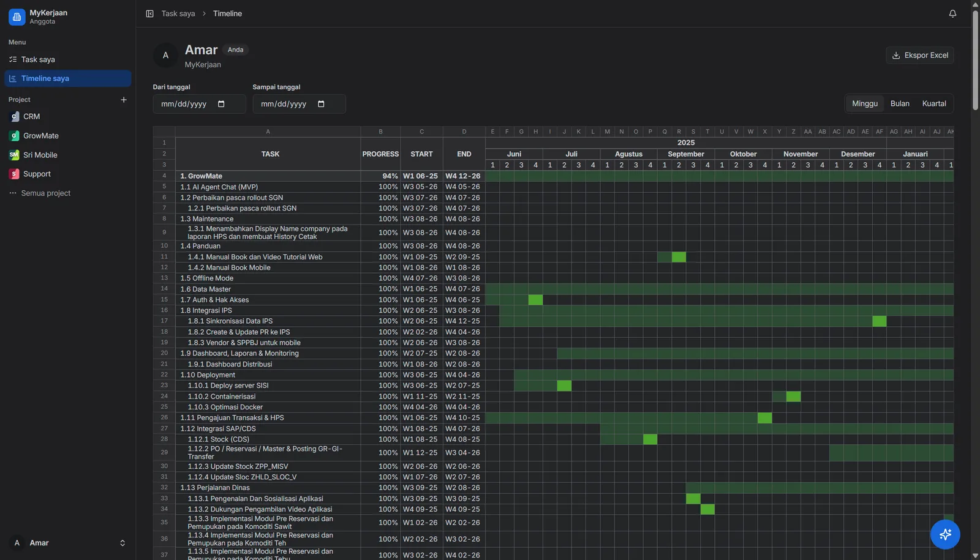Image resolution: width=980 pixels, height=560 pixels.
Task: Select the bright green bar for 1.10.1 Deploy server SISI
Action: 564,386
